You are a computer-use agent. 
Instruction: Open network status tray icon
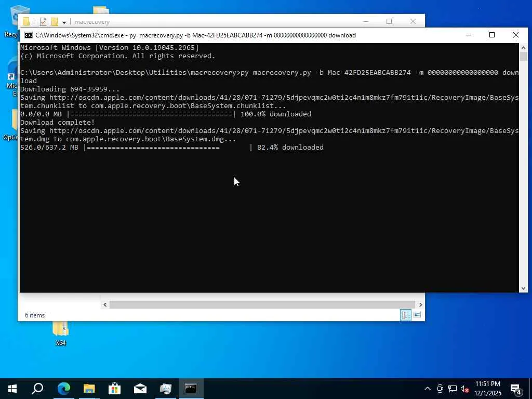[x=453, y=389]
